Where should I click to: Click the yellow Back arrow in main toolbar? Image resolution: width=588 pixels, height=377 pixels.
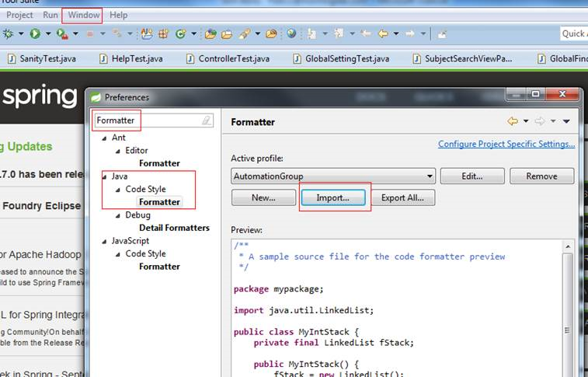coord(383,33)
